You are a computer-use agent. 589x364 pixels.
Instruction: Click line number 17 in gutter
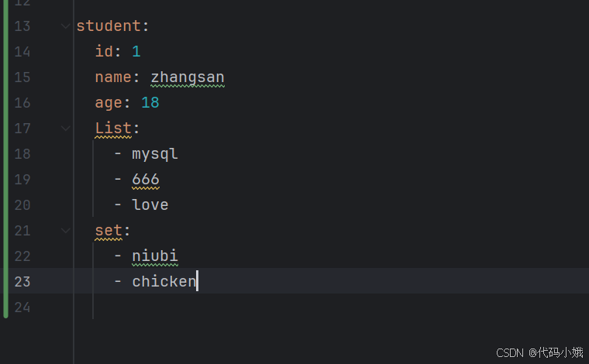coord(22,129)
